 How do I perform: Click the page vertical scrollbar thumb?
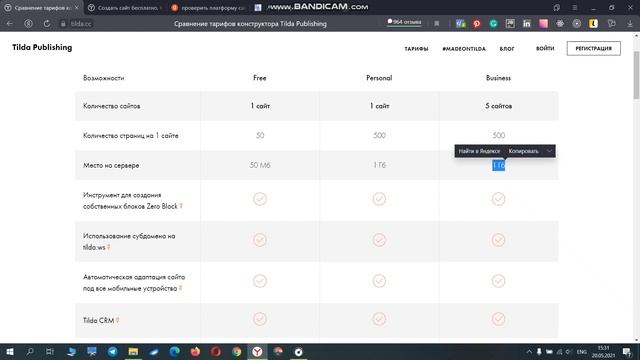(x=636, y=76)
